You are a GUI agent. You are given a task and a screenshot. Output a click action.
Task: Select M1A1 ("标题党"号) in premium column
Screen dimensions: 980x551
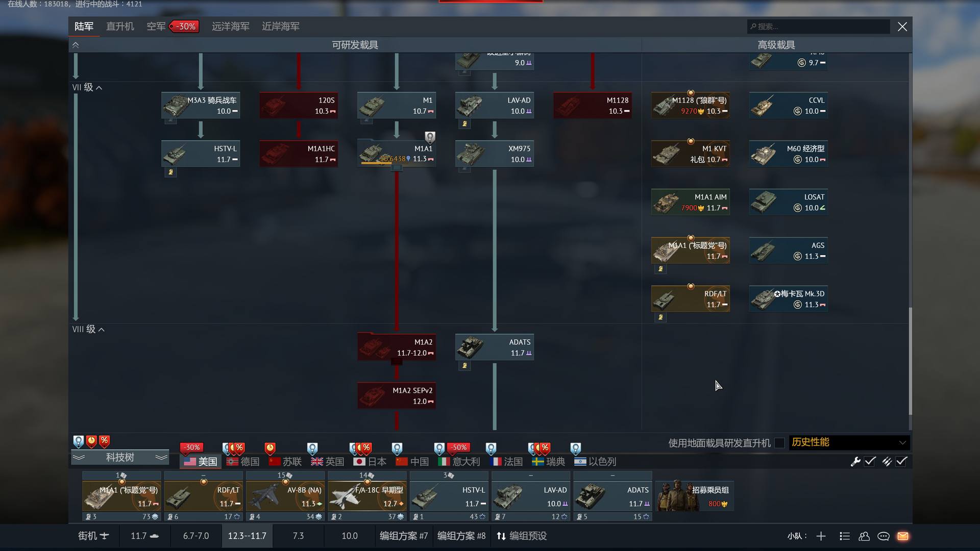(691, 250)
